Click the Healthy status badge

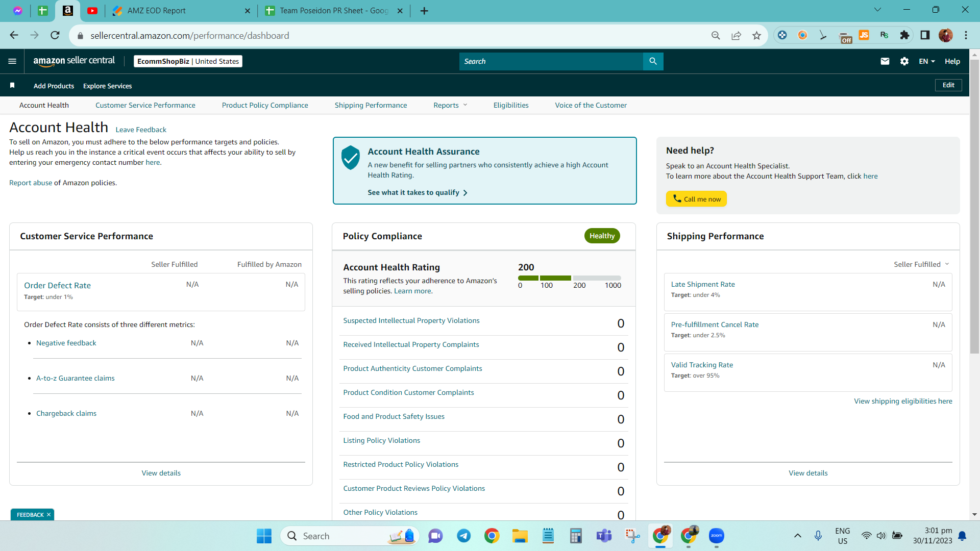click(x=602, y=236)
